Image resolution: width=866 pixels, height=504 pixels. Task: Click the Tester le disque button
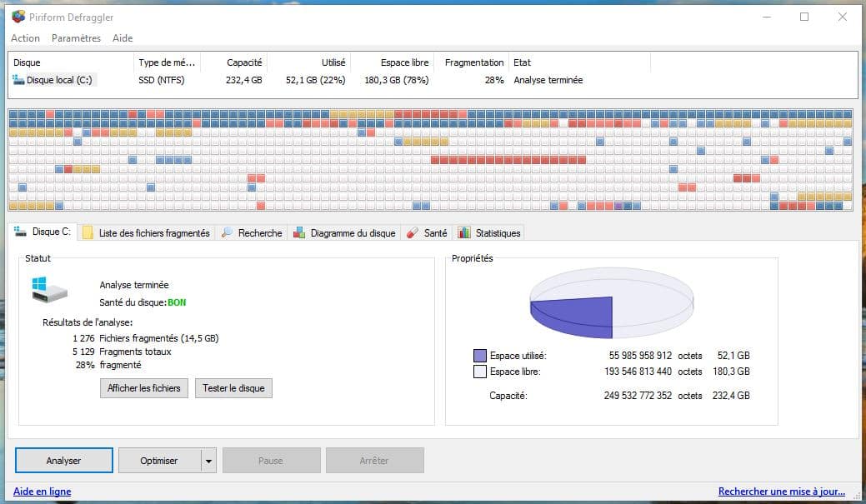[233, 388]
